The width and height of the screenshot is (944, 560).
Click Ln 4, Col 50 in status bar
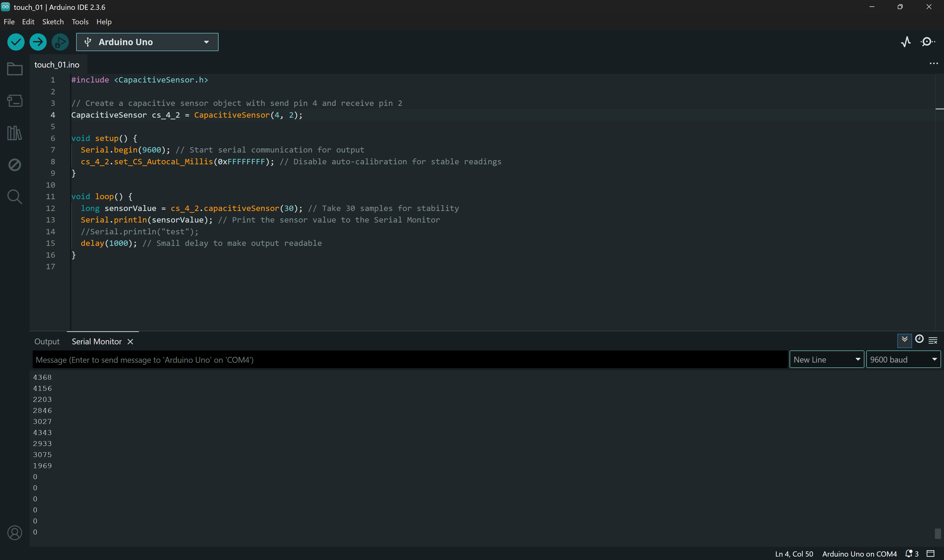[794, 554]
